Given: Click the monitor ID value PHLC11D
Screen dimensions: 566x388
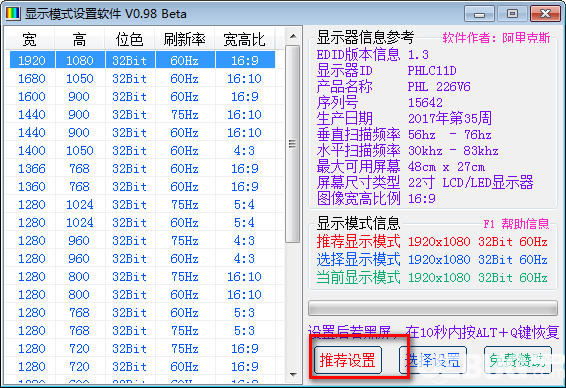Looking at the screenshot, I should click(x=432, y=71).
